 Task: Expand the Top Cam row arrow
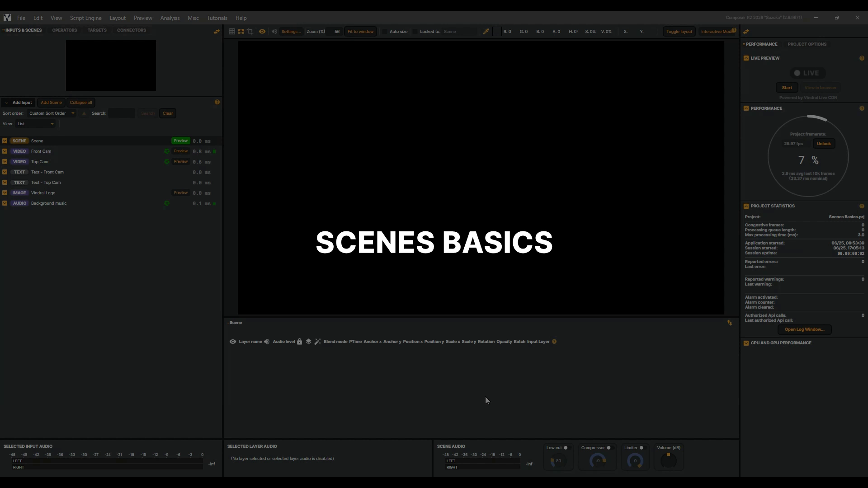point(5,162)
